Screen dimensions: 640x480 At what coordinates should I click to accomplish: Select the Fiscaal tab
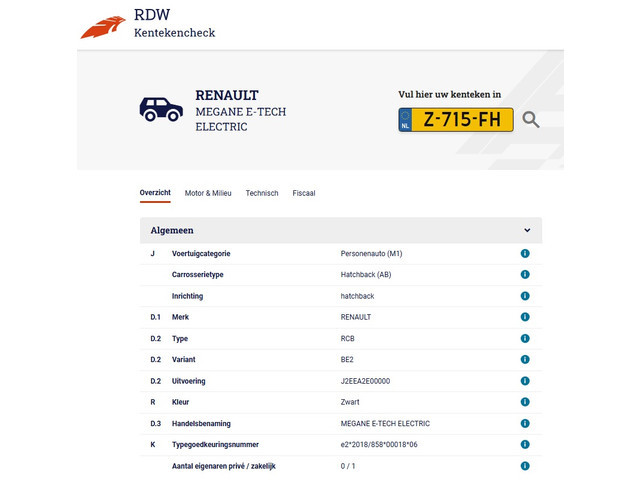coord(304,193)
